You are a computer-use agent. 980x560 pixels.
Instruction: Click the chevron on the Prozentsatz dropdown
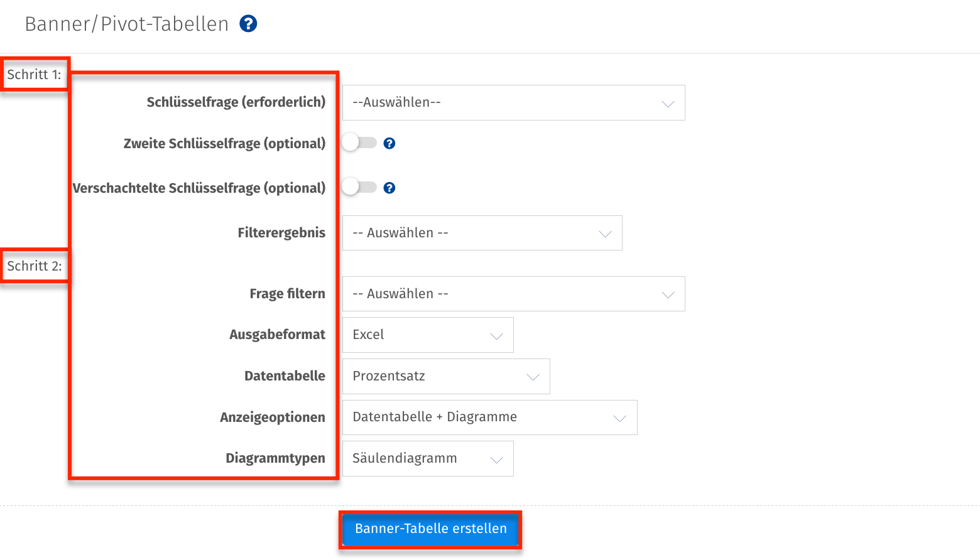tap(533, 376)
